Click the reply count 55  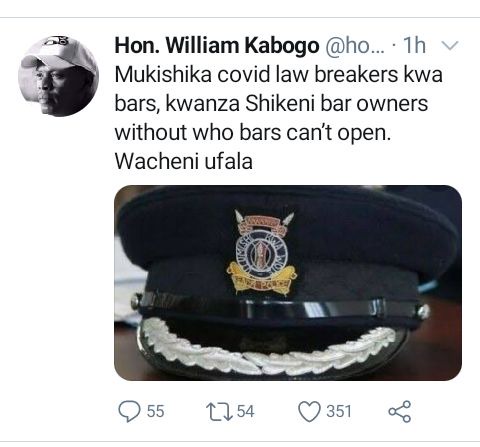155,411
